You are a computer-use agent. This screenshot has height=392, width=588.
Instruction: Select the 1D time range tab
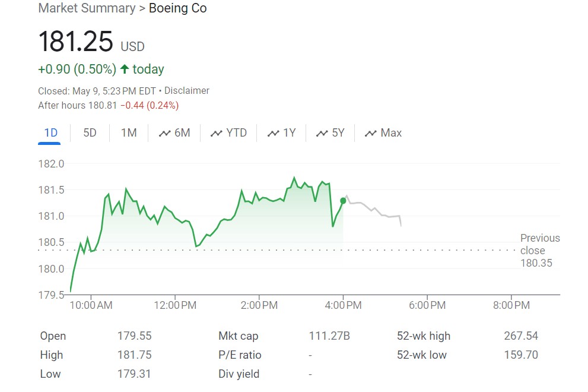tap(51, 133)
